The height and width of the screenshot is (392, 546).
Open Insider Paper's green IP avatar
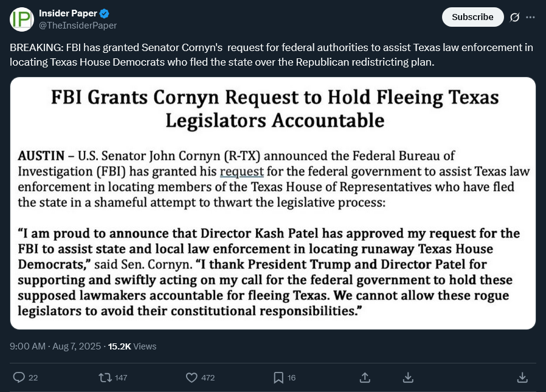[22, 19]
